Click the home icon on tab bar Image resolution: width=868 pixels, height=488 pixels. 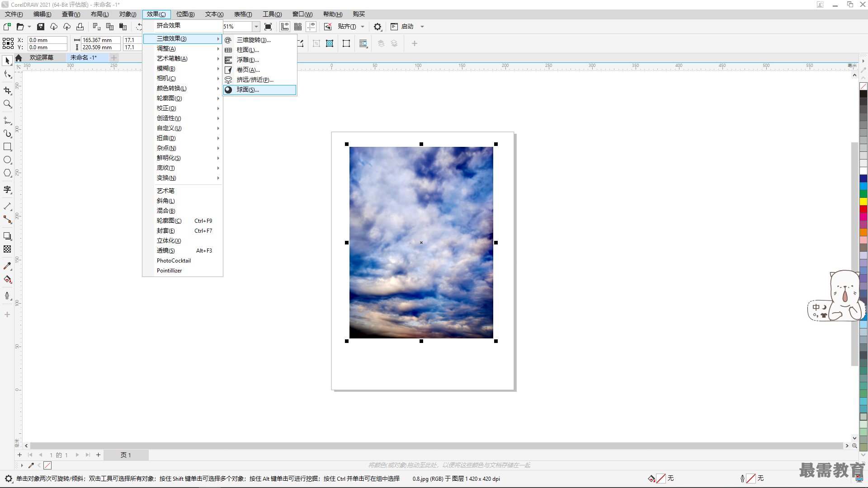click(x=19, y=58)
